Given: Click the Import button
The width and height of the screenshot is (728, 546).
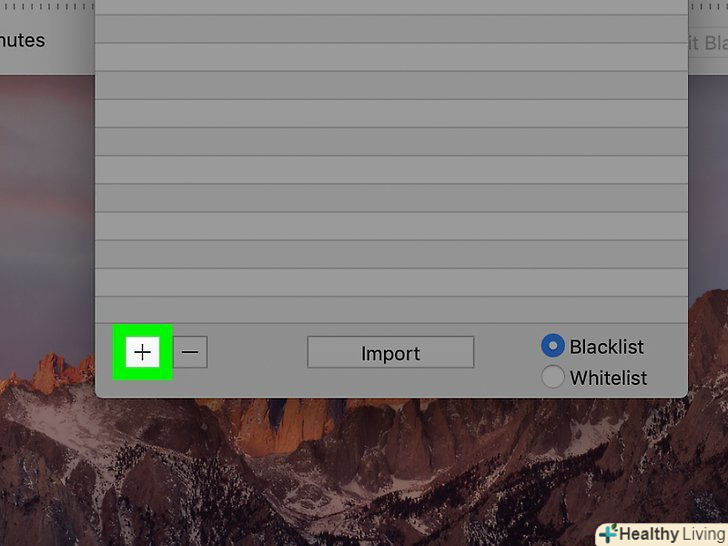Looking at the screenshot, I should 390,352.
